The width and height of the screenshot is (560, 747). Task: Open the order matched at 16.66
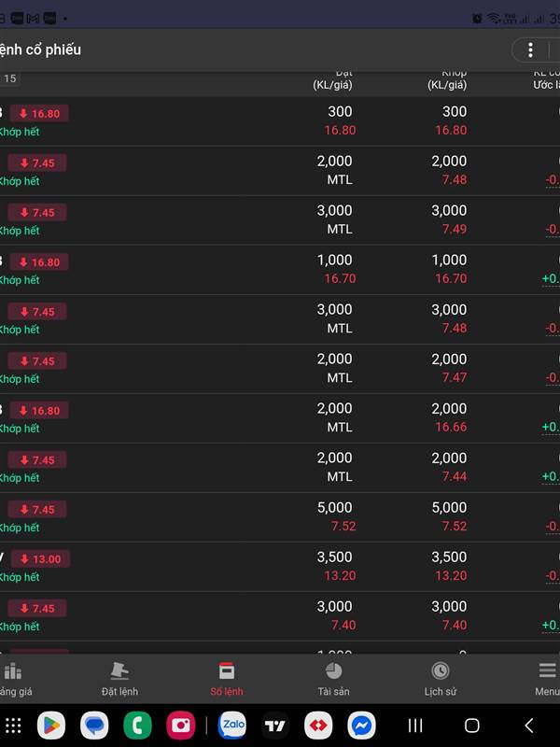pos(280,417)
